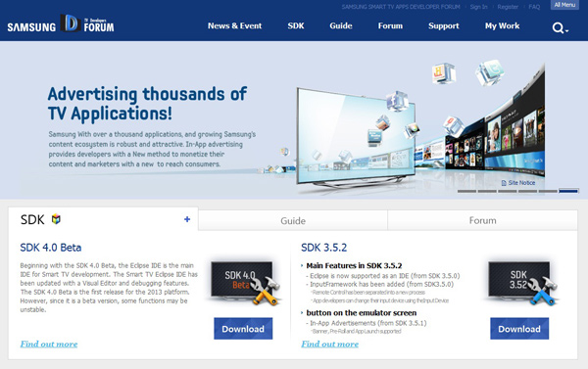The image size is (588, 369).
Task: Click button on the emulator screen text
Action: 362,313
